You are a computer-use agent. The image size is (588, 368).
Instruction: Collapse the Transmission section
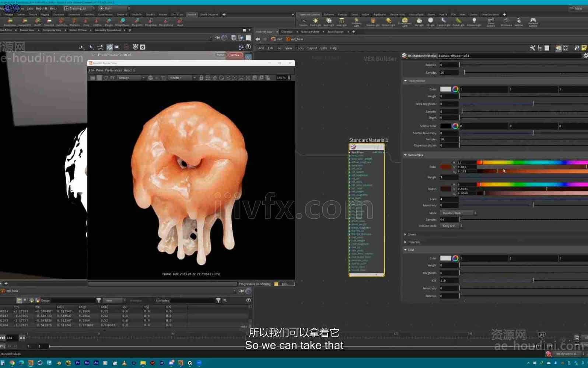pos(405,81)
